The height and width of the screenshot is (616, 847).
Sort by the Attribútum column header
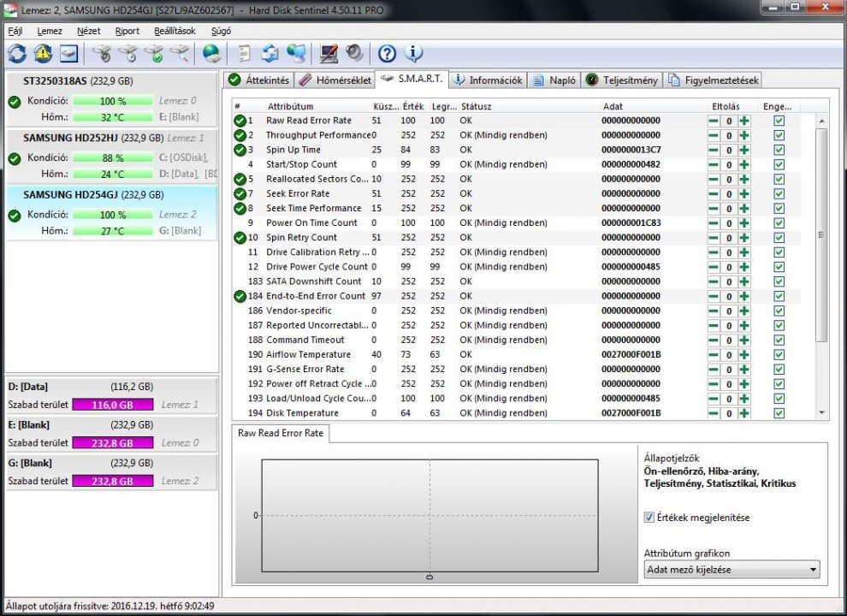point(290,106)
